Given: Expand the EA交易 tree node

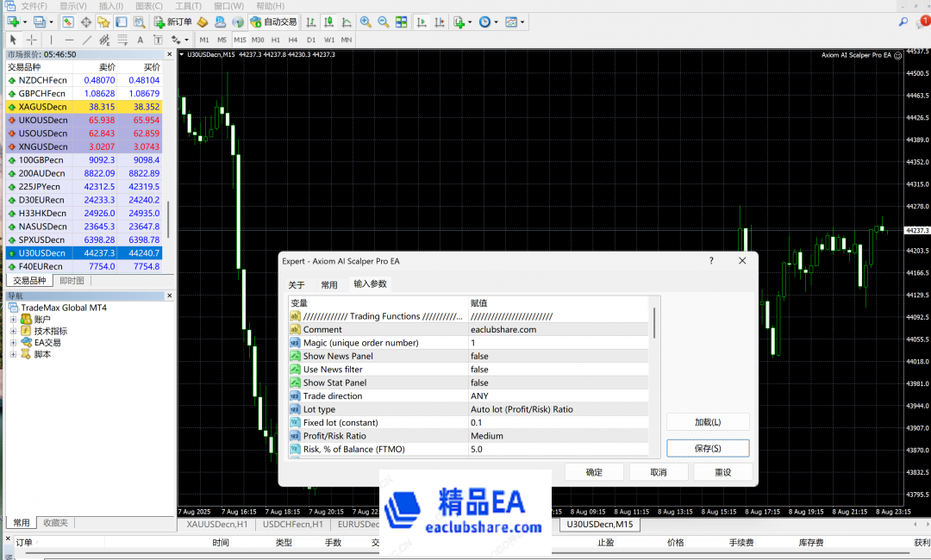Looking at the screenshot, I should (x=14, y=343).
